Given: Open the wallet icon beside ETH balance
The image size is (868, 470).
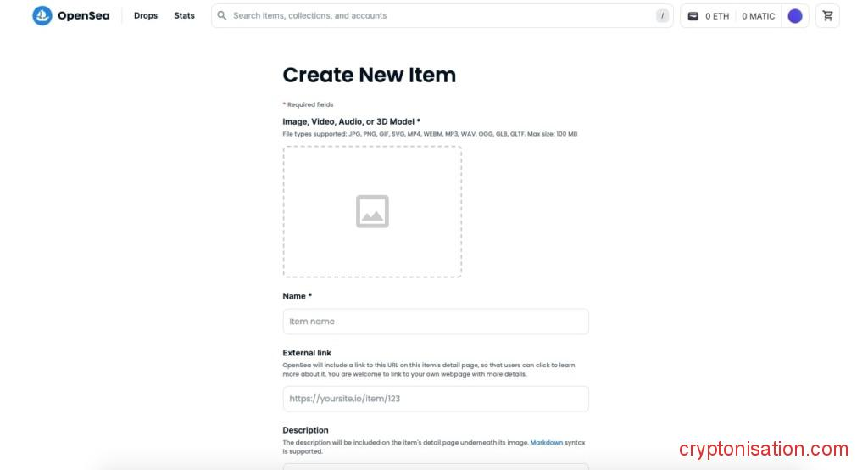Looking at the screenshot, I should pyautogui.click(x=693, y=16).
